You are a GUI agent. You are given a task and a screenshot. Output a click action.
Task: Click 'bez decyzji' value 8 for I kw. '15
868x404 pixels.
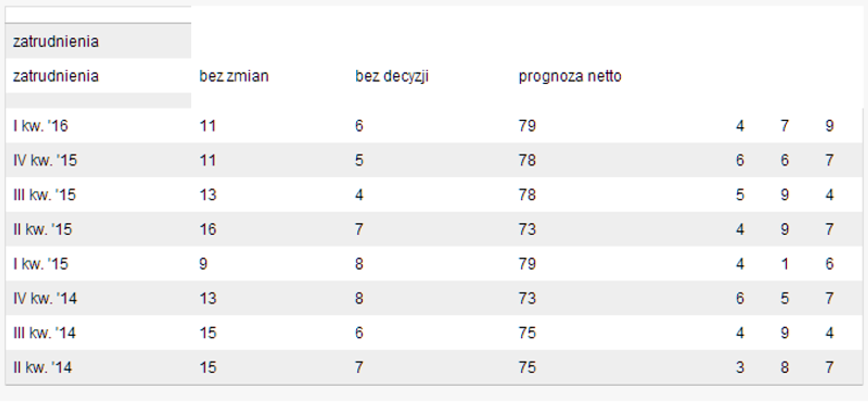point(359,264)
